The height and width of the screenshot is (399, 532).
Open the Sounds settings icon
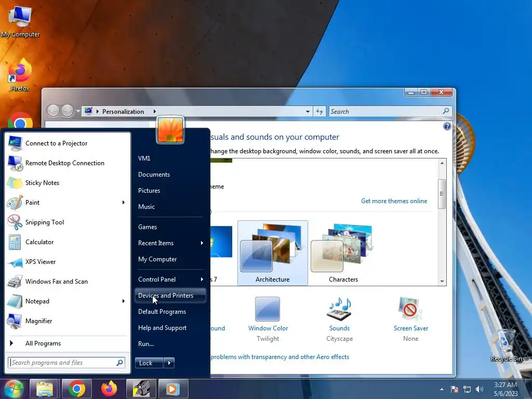[339, 309]
